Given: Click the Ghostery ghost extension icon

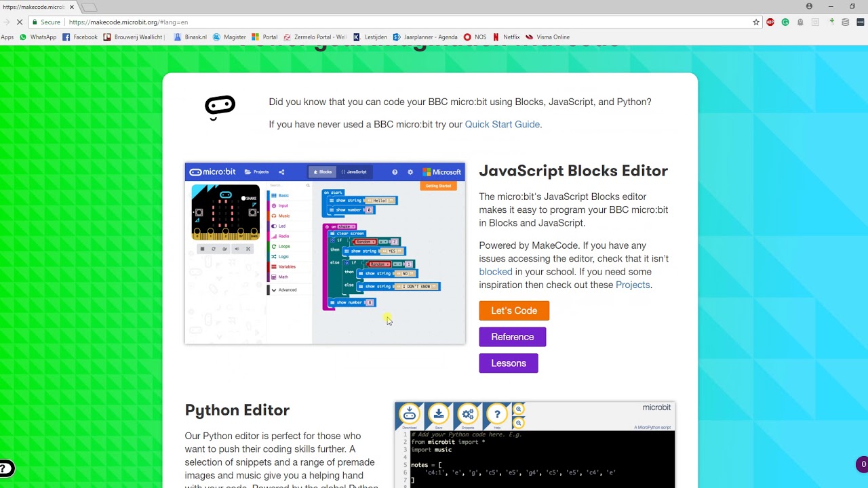Looking at the screenshot, I should 800,22.
